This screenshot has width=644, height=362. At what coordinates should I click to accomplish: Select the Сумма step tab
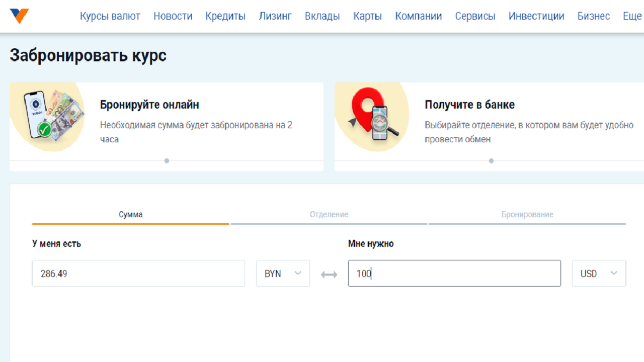pyautogui.click(x=130, y=215)
